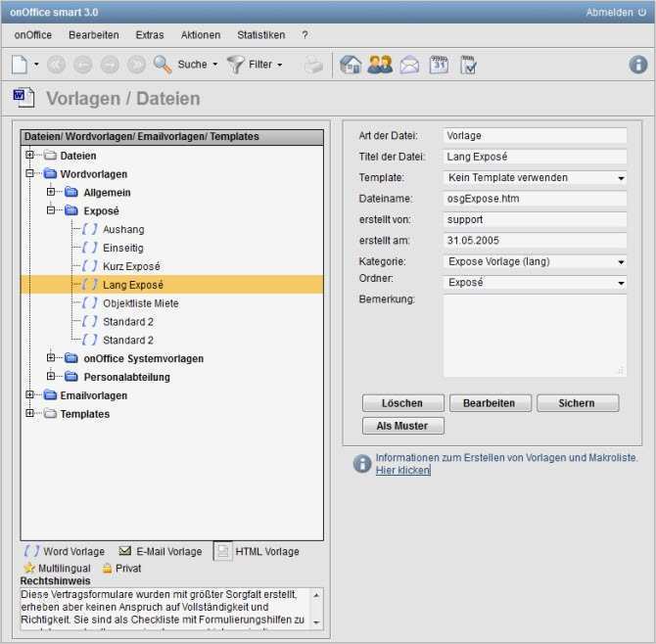Screen dimensions: 656x644
Task: Click the new document icon
Action: pyautogui.click(x=20, y=65)
